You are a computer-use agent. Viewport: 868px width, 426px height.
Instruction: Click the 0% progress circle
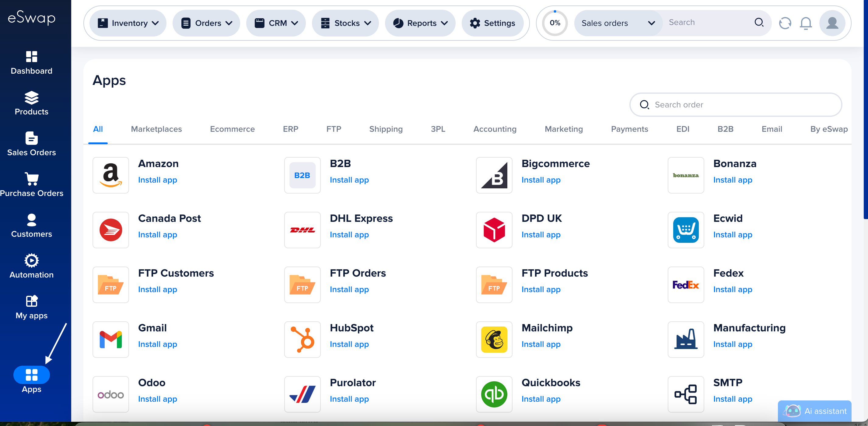(x=555, y=23)
